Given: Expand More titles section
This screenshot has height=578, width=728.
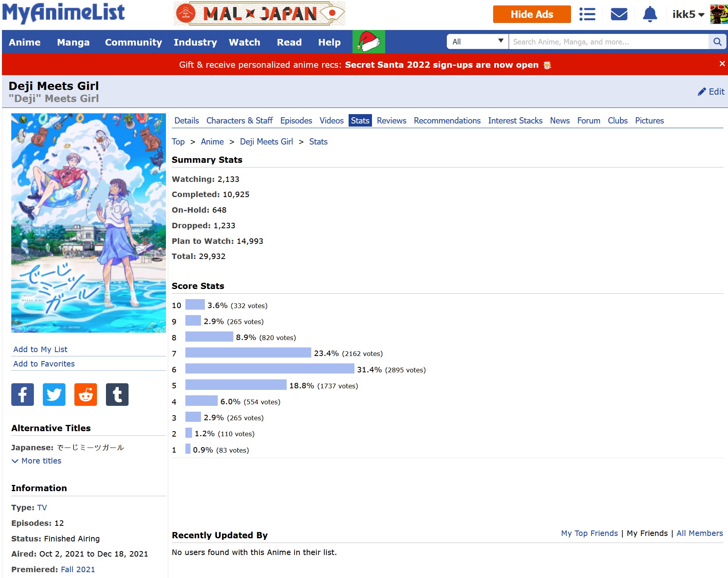Looking at the screenshot, I should (x=37, y=461).
